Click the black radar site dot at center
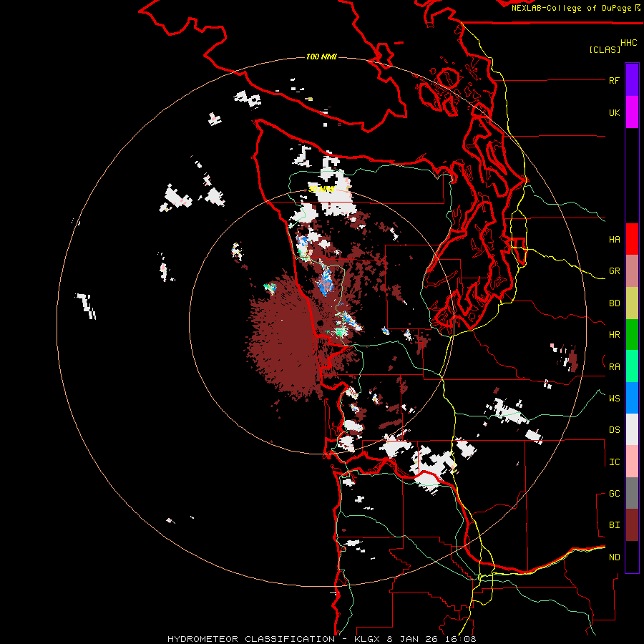This screenshot has width=644, height=644. coord(320,323)
